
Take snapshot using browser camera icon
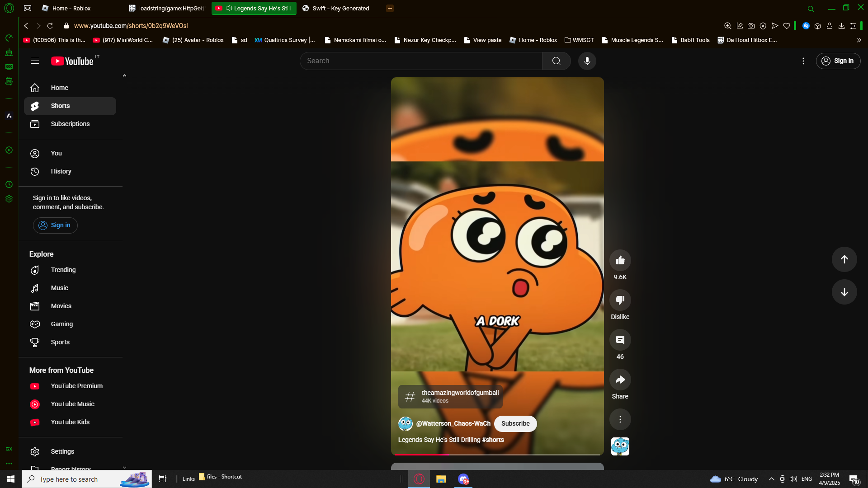point(751,26)
